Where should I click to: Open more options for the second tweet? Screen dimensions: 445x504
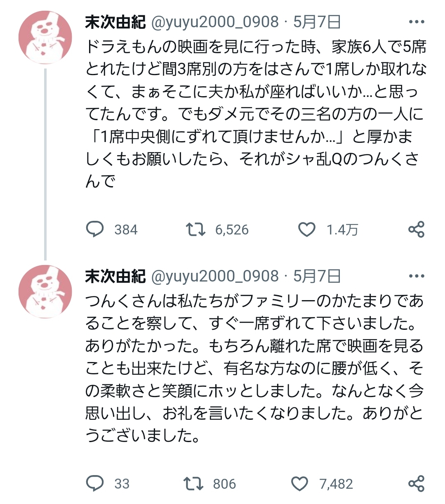tap(416, 276)
